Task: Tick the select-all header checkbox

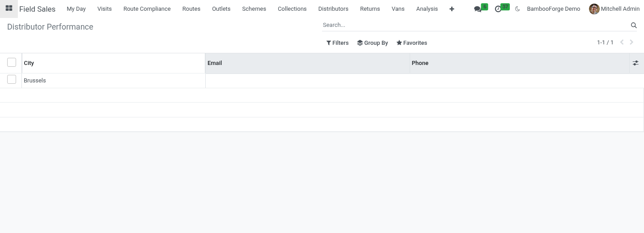Action: pyautogui.click(x=12, y=62)
